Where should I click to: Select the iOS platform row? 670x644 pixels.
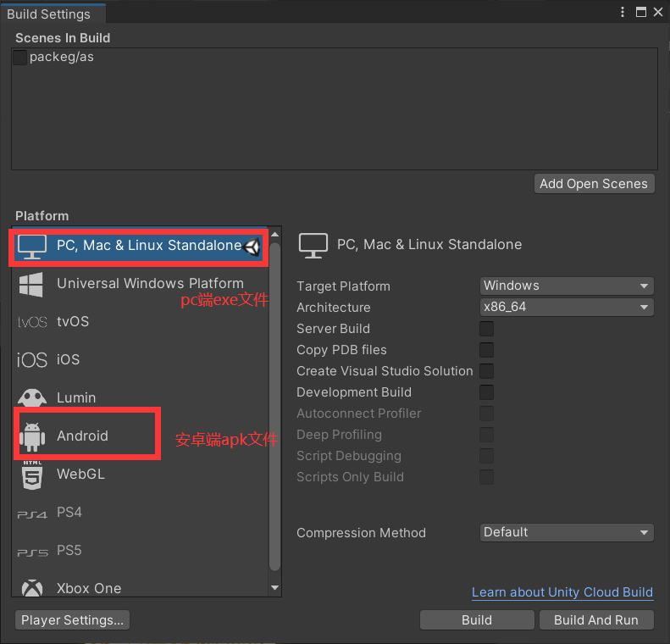click(x=141, y=360)
